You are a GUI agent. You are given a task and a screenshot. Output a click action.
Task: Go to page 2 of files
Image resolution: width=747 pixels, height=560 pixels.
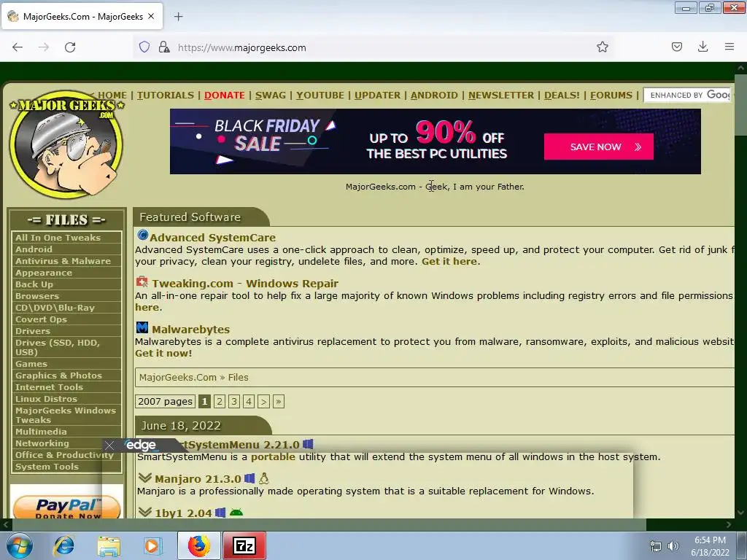[x=219, y=402]
